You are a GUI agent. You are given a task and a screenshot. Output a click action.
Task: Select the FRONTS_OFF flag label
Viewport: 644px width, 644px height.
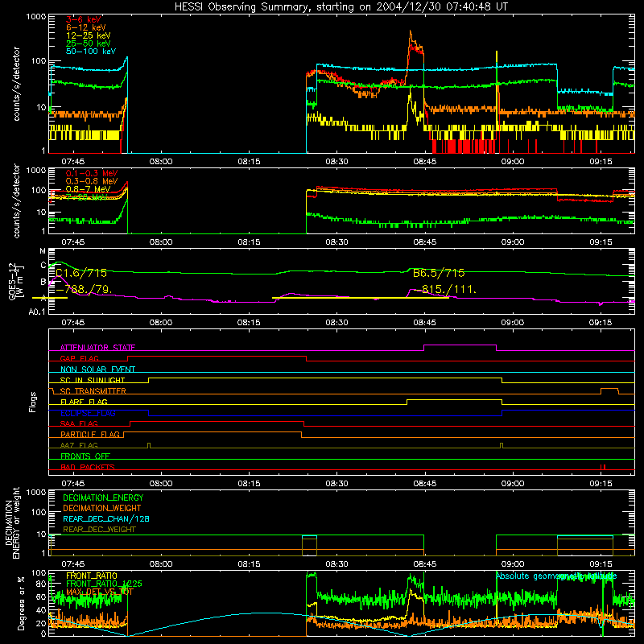click(85, 456)
